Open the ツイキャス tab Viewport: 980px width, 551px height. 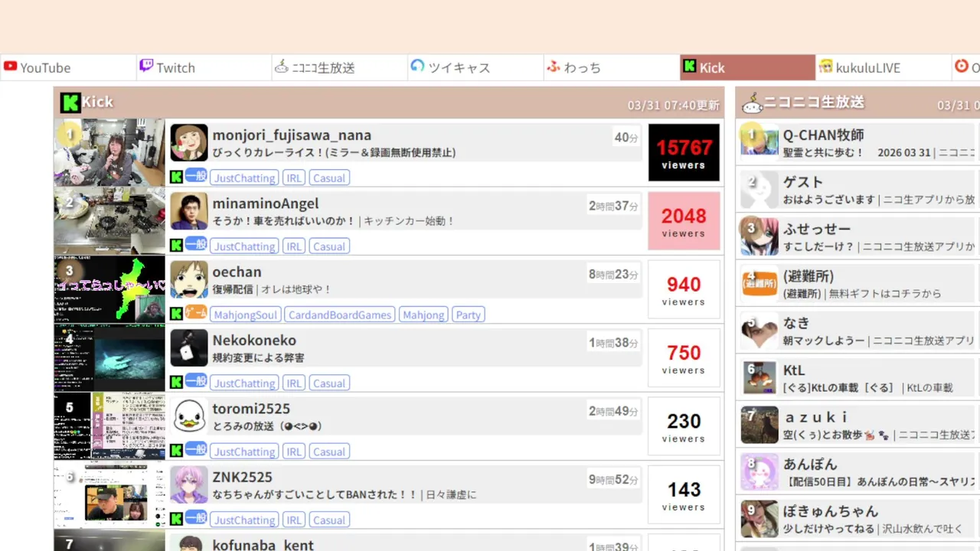(475, 67)
